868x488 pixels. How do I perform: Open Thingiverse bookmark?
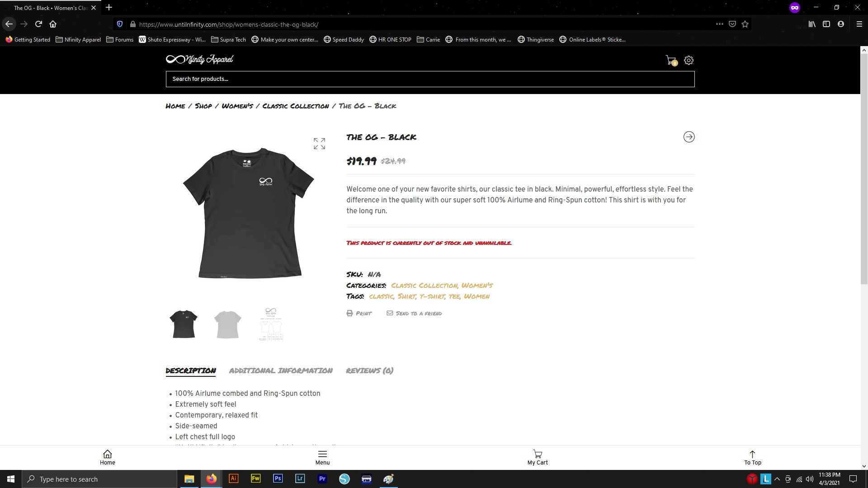click(535, 39)
